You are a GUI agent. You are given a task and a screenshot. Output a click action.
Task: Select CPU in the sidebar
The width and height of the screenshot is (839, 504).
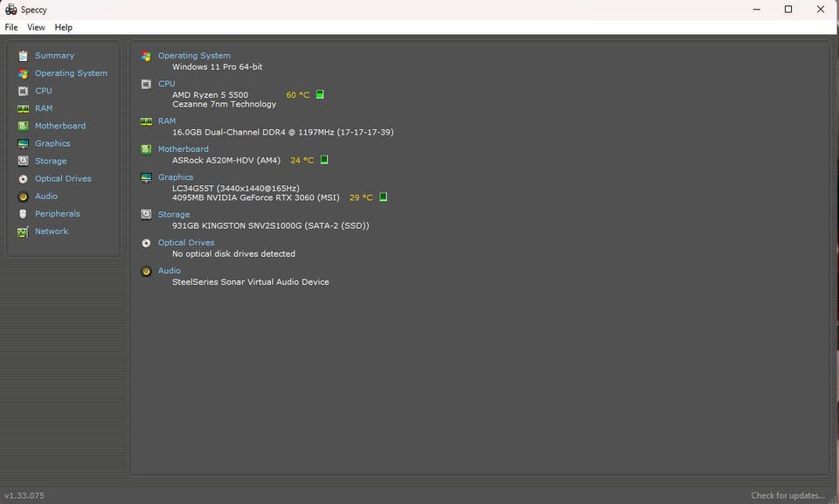point(44,91)
